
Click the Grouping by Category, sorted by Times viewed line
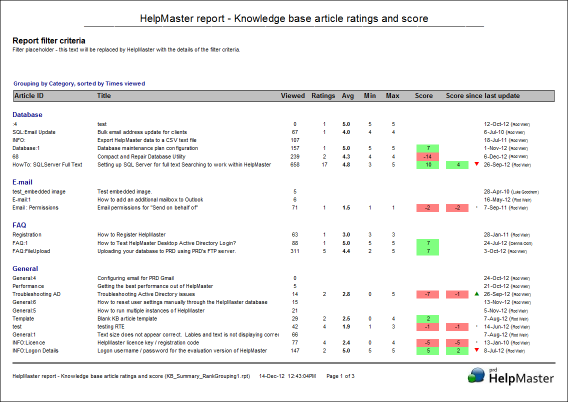79,84
